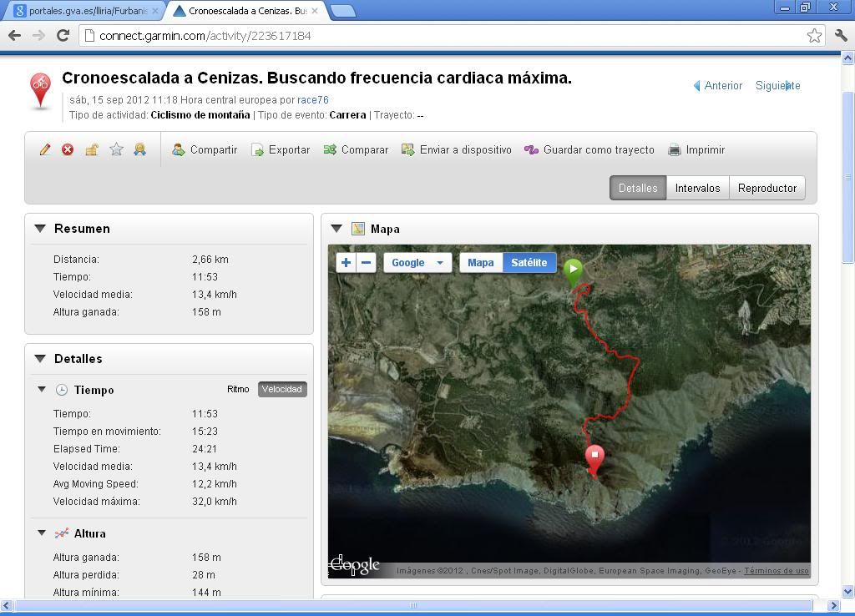The image size is (855, 616).
Task: Toggle the padlock privacy icon
Action: pyautogui.click(x=92, y=149)
